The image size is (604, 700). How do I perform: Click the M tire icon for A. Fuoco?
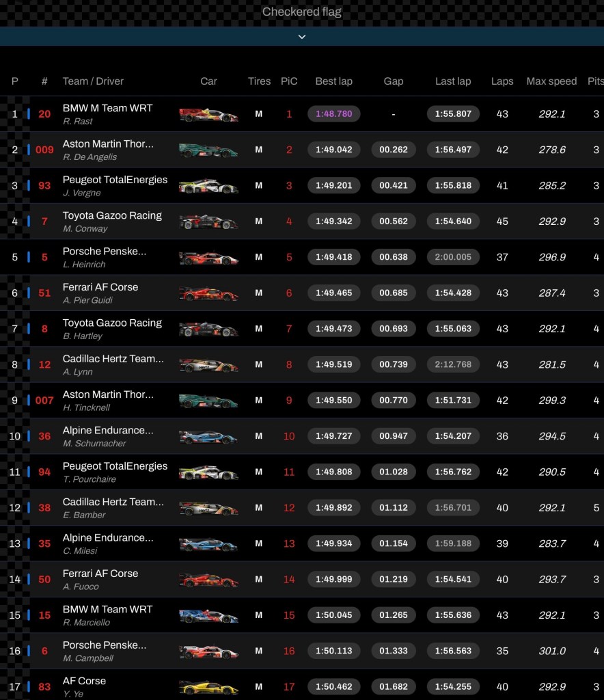(259, 579)
